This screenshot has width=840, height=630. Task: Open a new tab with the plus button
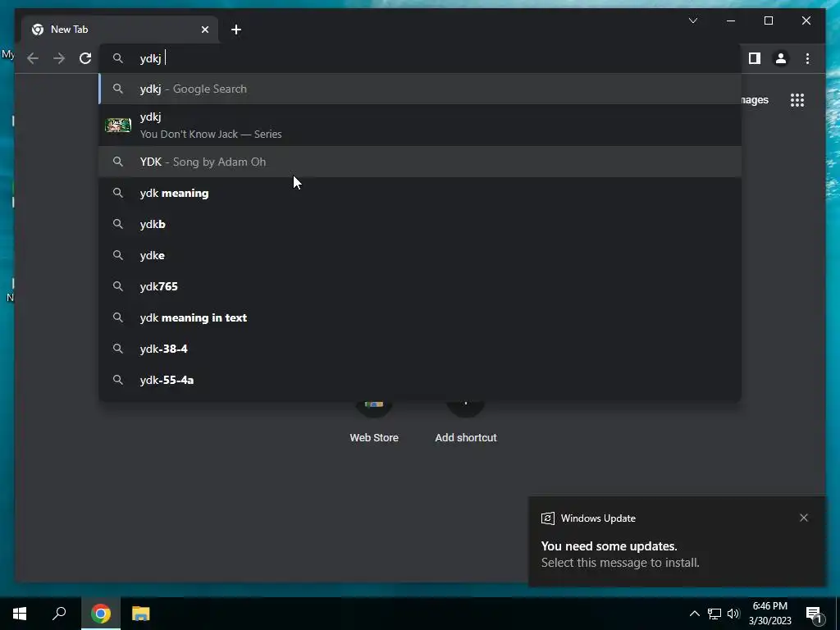[236, 30]
